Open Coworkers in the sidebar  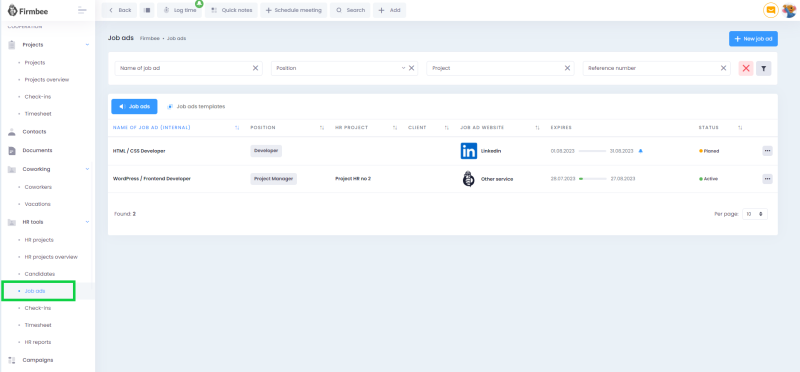click(38, 187)
